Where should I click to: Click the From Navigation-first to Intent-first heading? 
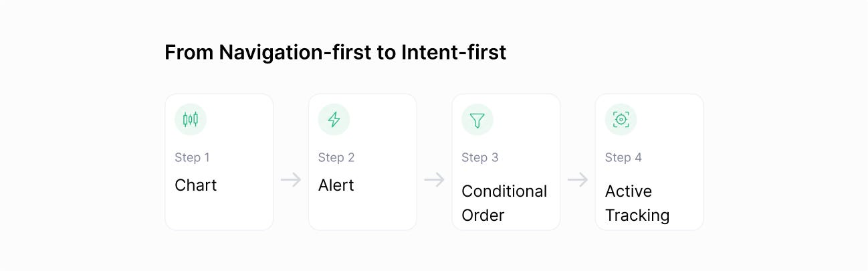click(336, 53)
